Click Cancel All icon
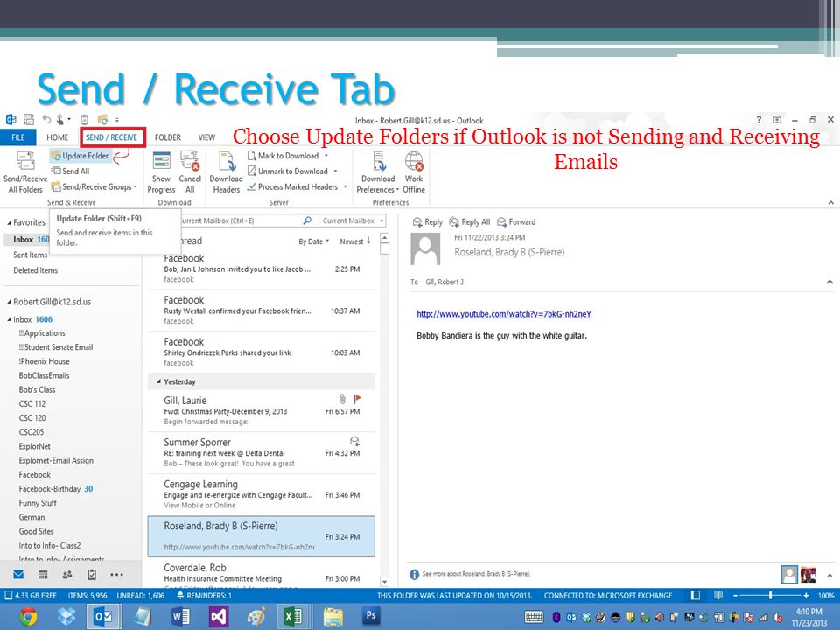 (190, 171)
